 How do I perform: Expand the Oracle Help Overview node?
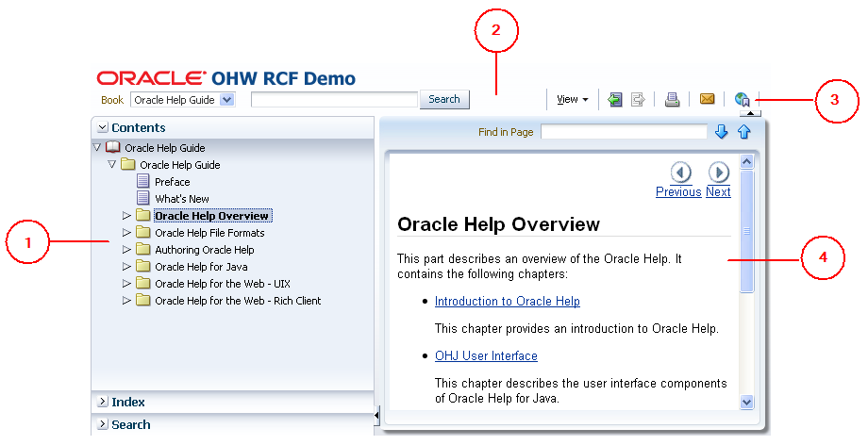point(126,215)
